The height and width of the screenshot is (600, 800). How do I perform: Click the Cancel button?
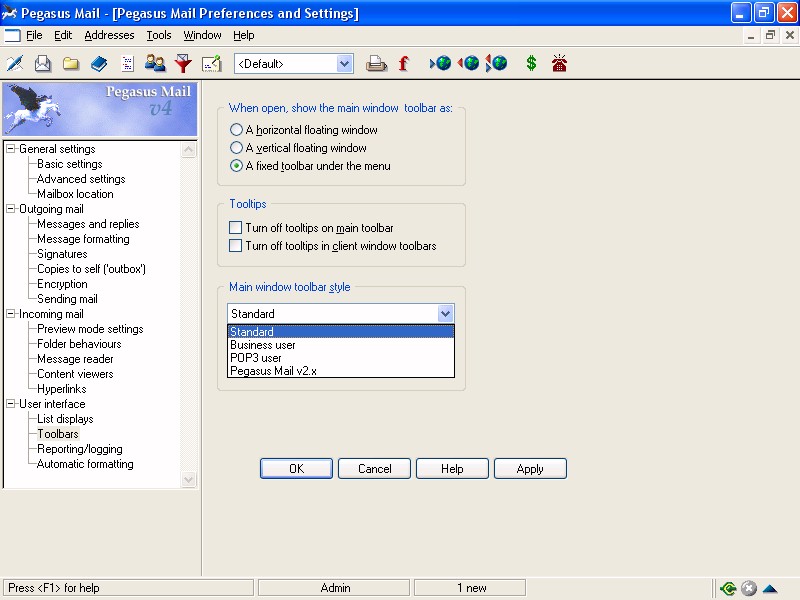[374, 468]
